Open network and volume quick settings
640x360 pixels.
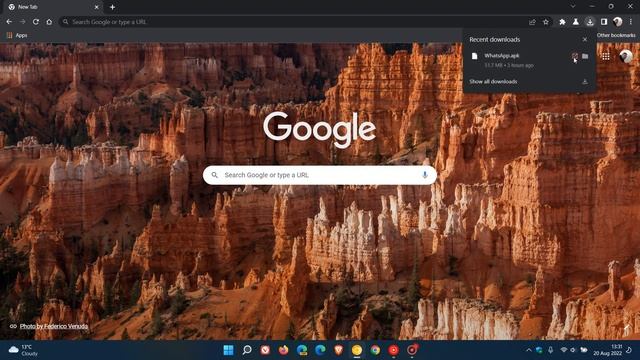(573, 350)
